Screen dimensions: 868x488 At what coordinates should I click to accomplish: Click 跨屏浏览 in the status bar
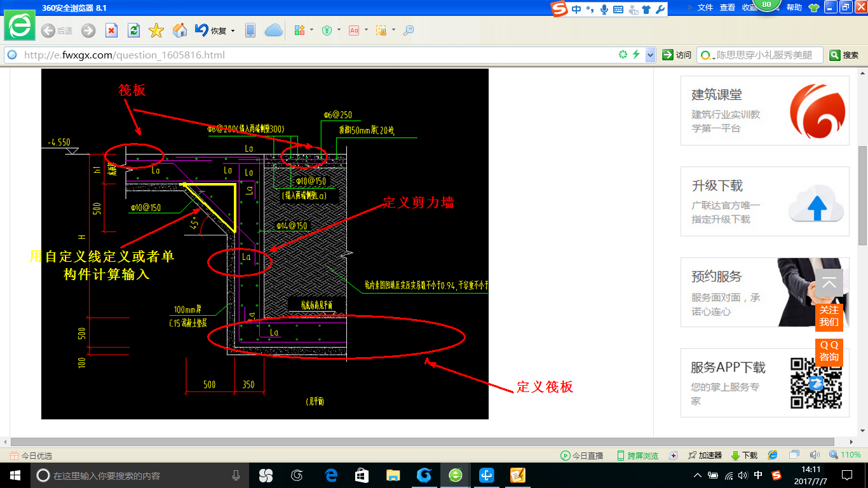click(x=637, y=456)
